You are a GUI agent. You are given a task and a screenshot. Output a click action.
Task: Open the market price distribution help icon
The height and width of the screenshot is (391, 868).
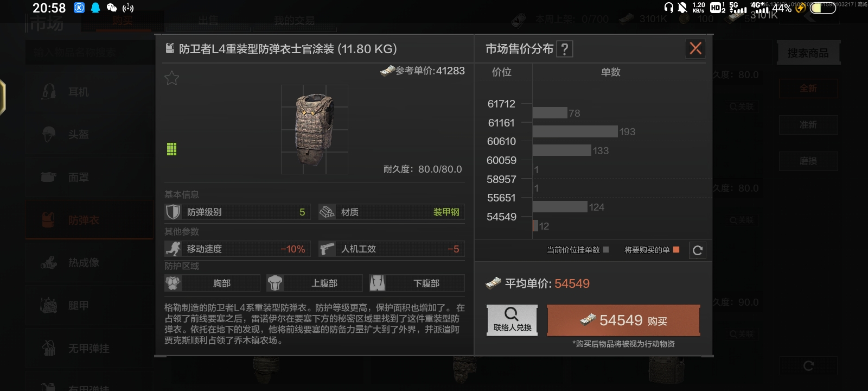tap(565, 49)
